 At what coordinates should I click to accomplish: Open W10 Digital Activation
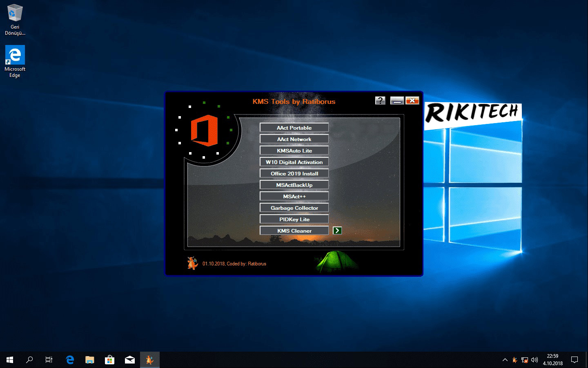[294, 162]
